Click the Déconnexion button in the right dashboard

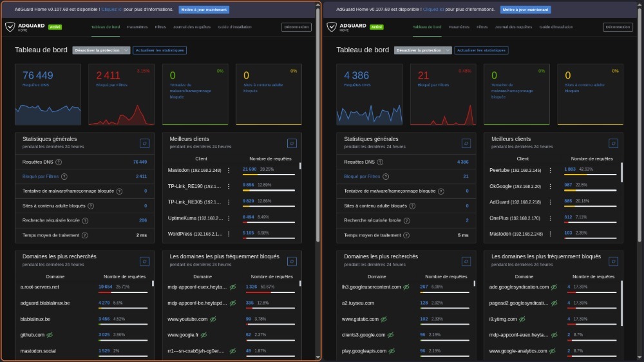click(617, 27)
